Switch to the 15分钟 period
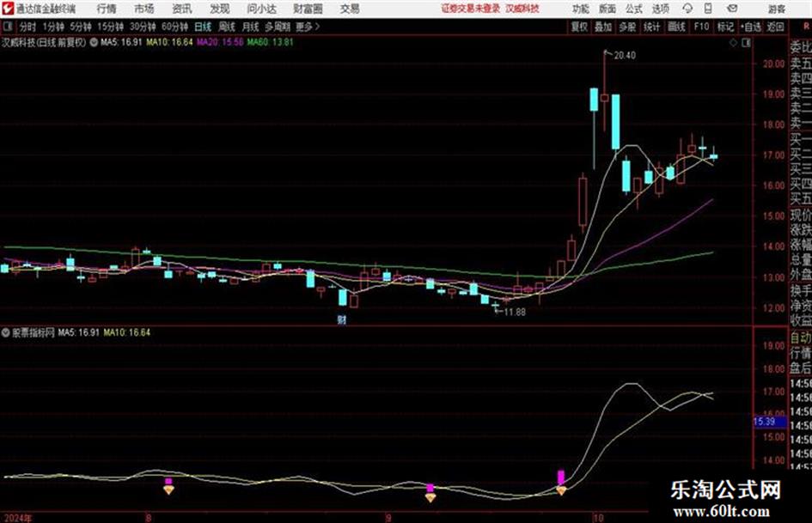812x523 pixels. tap(111, 27)
